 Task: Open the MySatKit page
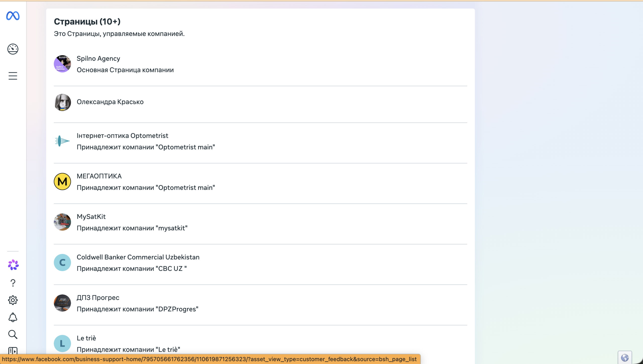click(x=91, y=217)
